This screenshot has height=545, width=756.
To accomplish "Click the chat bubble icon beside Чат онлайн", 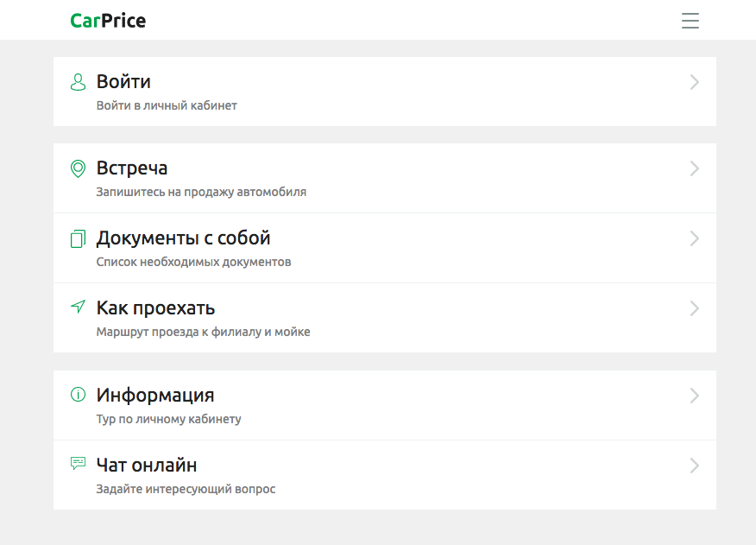I will click(x=79, y=464).
